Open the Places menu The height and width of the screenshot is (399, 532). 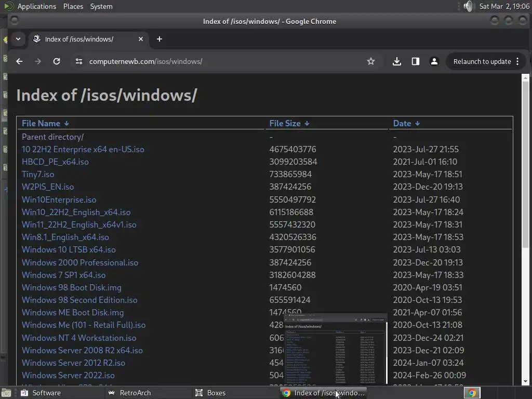click(73, 6)
